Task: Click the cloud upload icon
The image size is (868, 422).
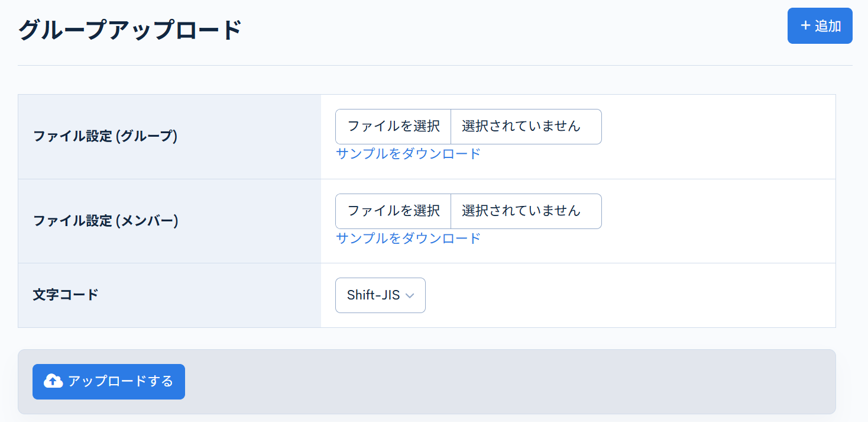Action: coord(53,382)
